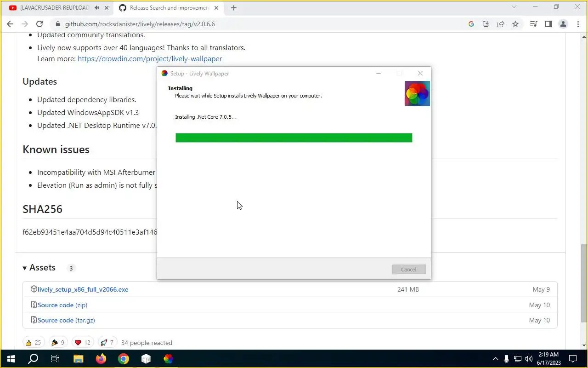Reload the GitHub release page
The width and height of the screenshot is (588, 368).
pyautogui.click(x=40, y=24)
